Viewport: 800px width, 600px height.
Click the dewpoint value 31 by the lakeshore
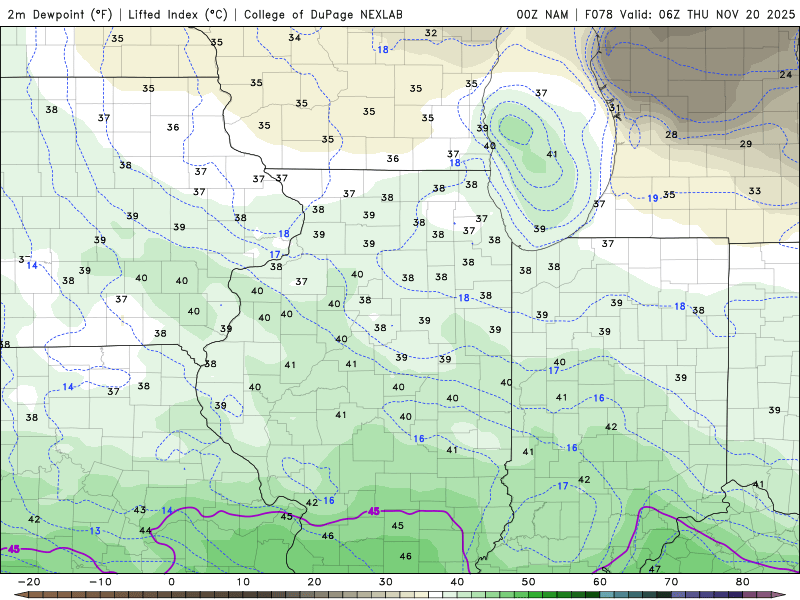coord(615,108)
